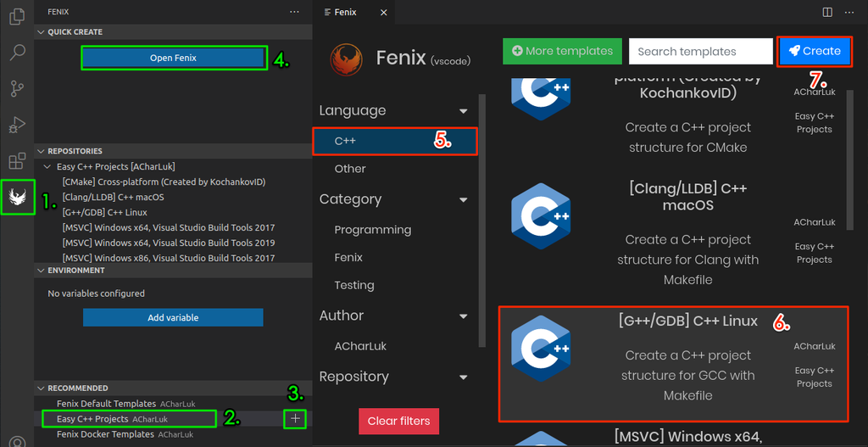Click the [G++/GDB] C++ Linux card title

coord(688,321)
